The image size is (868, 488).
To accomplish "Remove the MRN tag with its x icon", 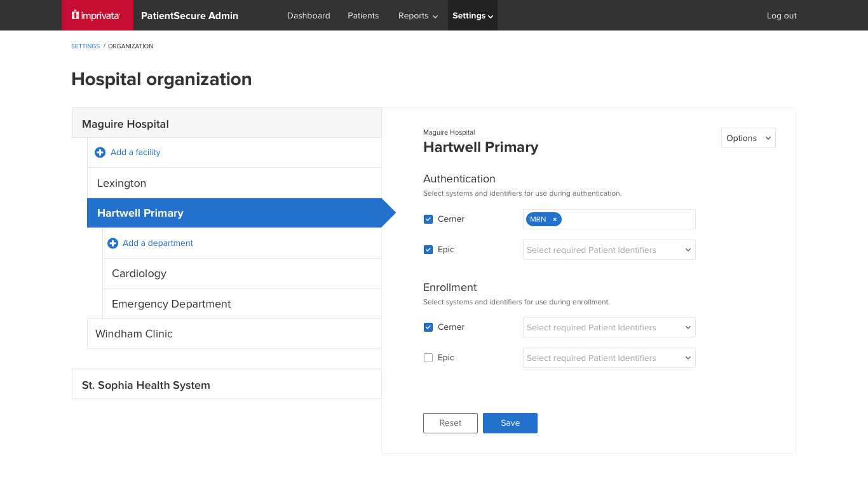I will tap(555, 219).
